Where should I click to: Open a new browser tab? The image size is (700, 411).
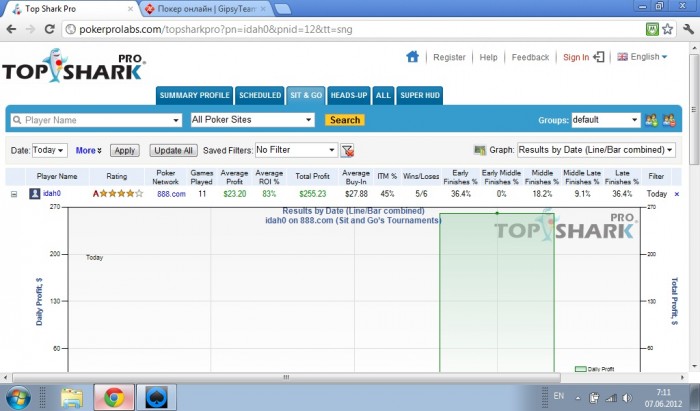[282, 9]
